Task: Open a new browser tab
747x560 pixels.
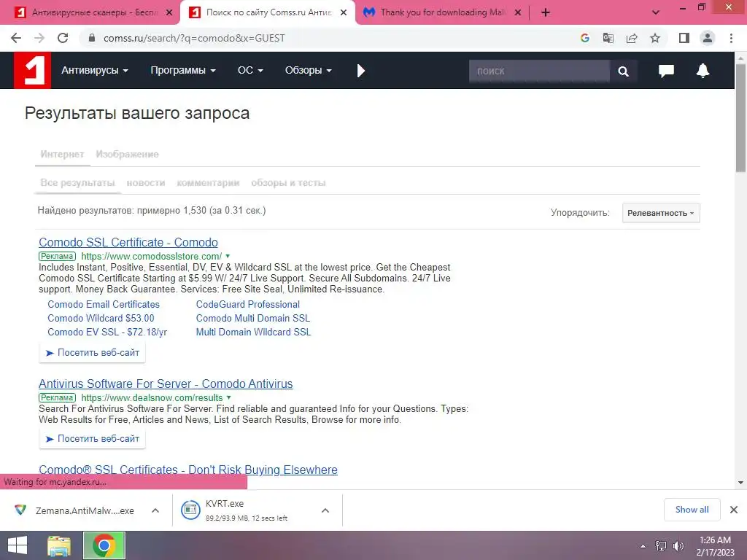Action: (546, 13)
